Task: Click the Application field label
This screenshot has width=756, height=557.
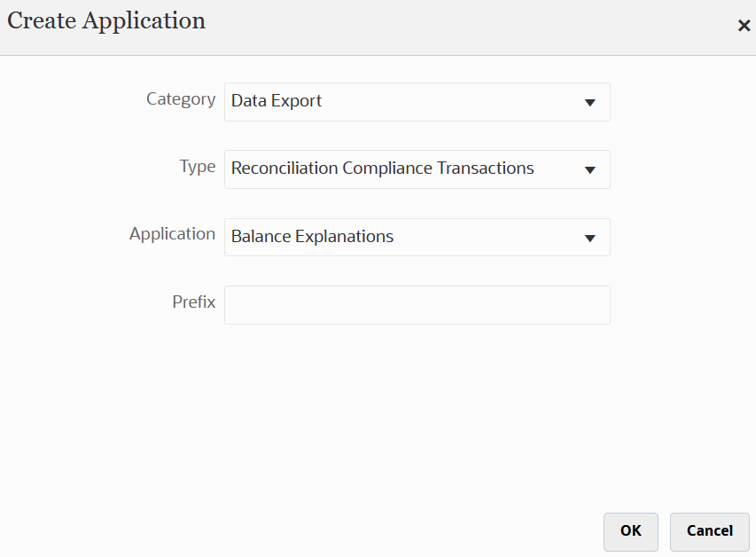Action: tap(172, 234)
